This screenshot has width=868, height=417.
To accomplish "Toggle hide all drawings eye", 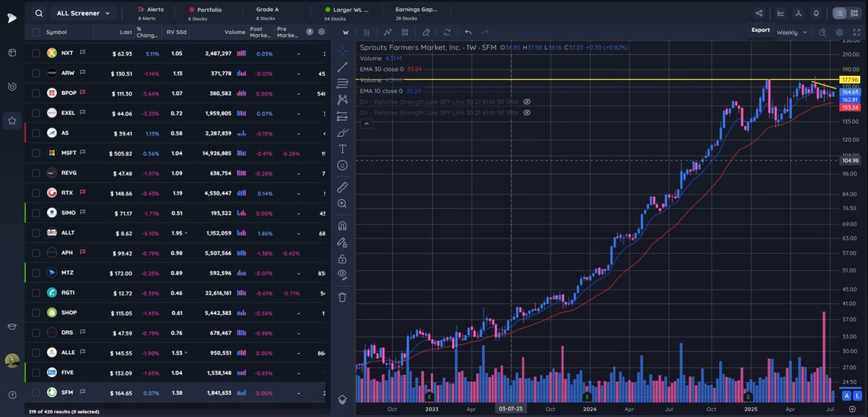I will [343, 274].
